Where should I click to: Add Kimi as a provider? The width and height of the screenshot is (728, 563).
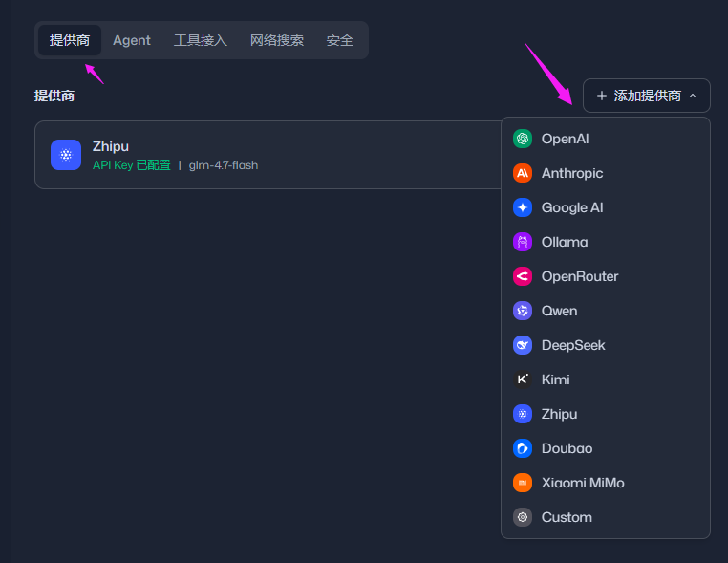[606, 379]
